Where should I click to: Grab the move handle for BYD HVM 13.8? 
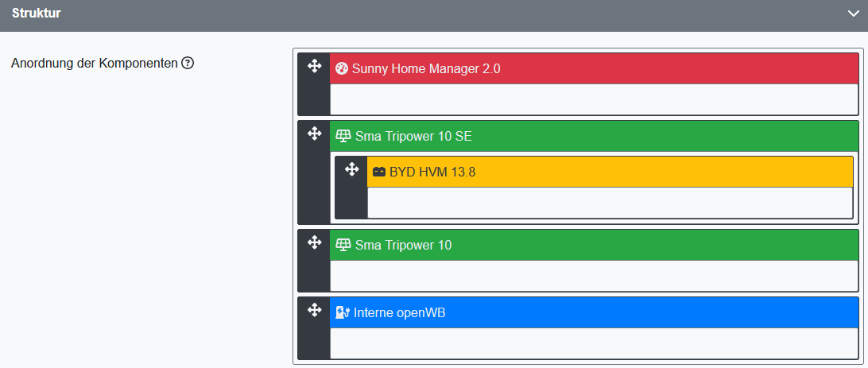click(351, 169)
